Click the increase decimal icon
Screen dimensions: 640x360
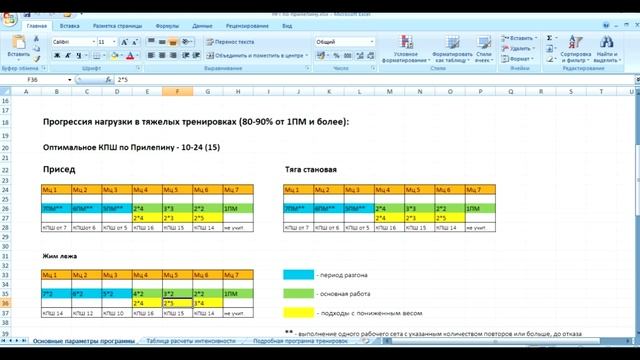coord(360,56)
